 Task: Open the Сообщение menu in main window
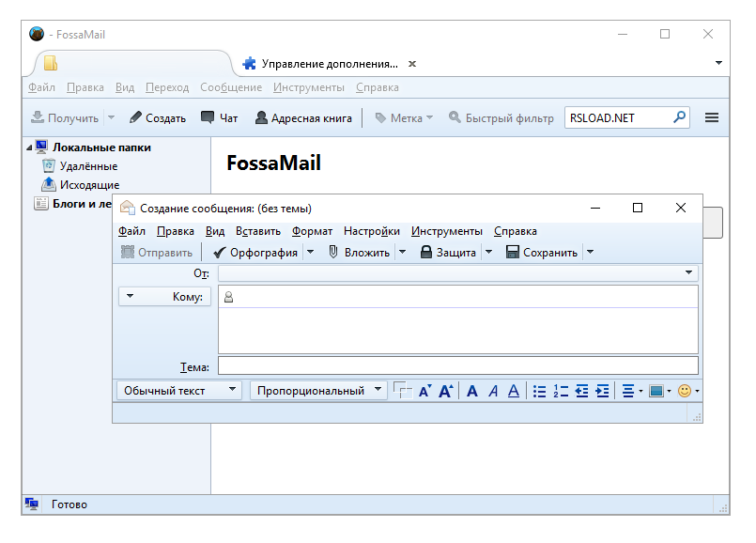tap(231, 87)
